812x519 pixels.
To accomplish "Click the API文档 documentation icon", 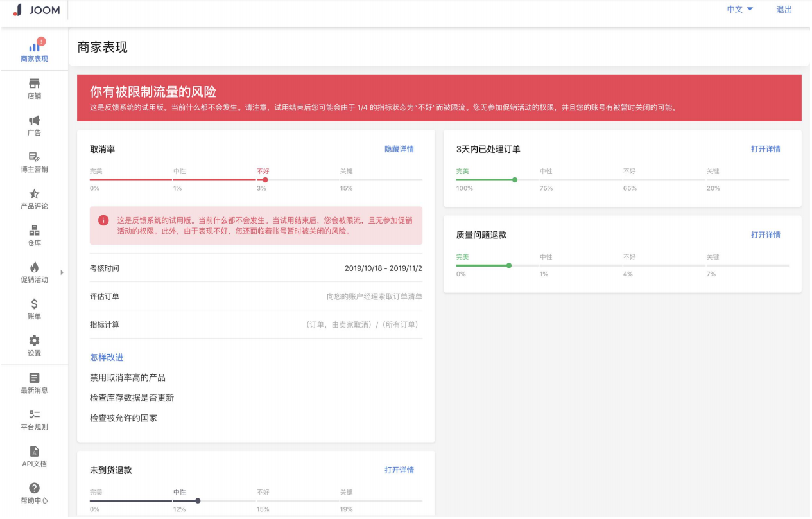I will [x=33, y=456].
